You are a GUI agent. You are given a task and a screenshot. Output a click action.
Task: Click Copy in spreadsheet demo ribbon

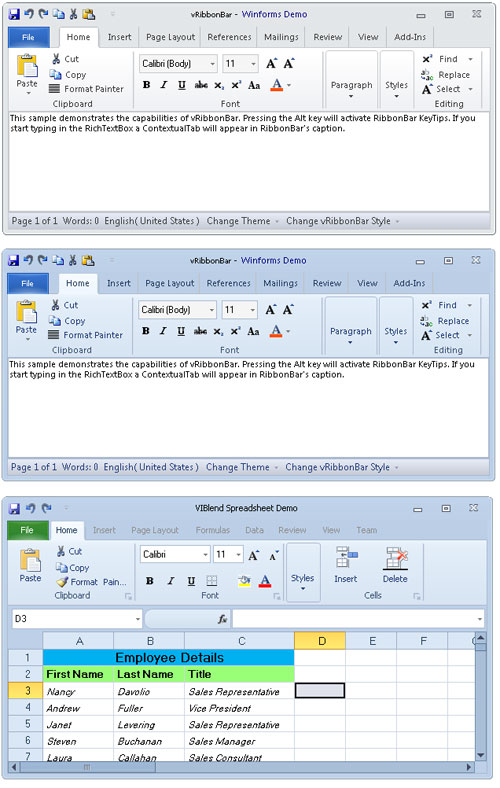coord(72,567)
